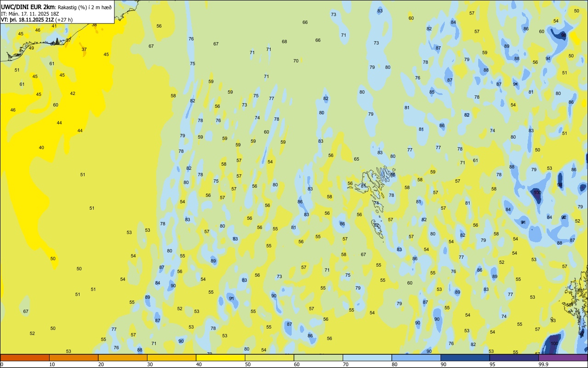The width and height of the screenshot is (588, 368).
Task: Click the humidity value '49' on the map
Action: 31,48
